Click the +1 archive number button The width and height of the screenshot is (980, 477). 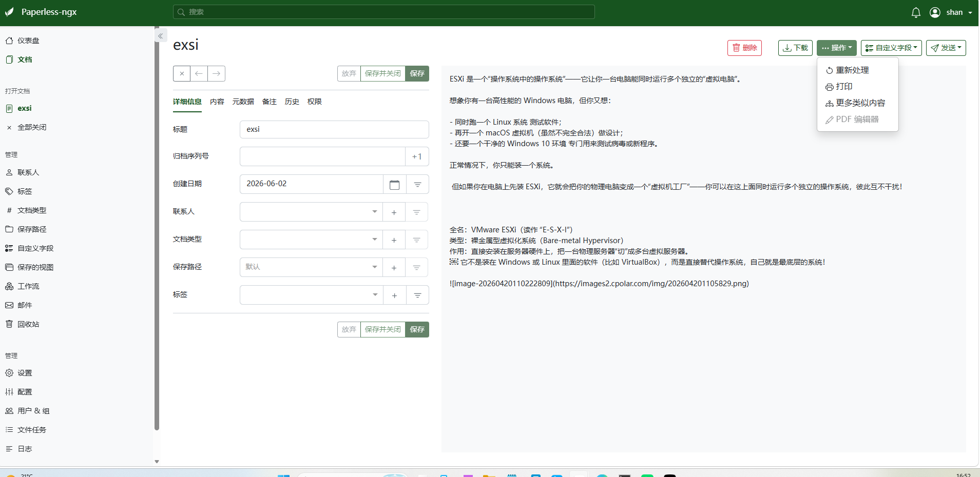pos(417,156)
